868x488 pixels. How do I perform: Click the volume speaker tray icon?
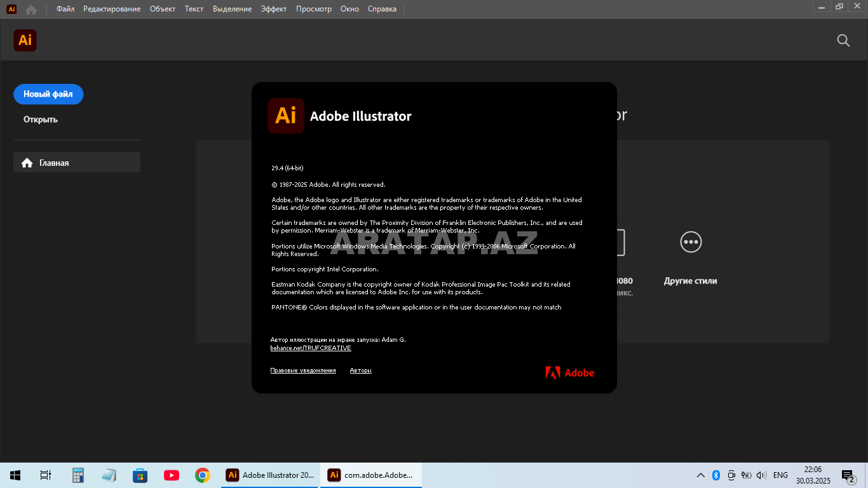(x=761, y=475)
